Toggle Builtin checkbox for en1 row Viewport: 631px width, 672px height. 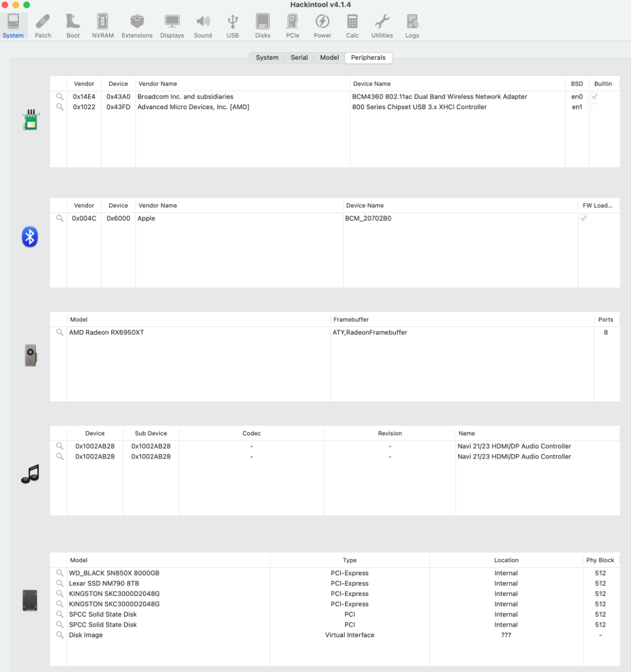595,106
